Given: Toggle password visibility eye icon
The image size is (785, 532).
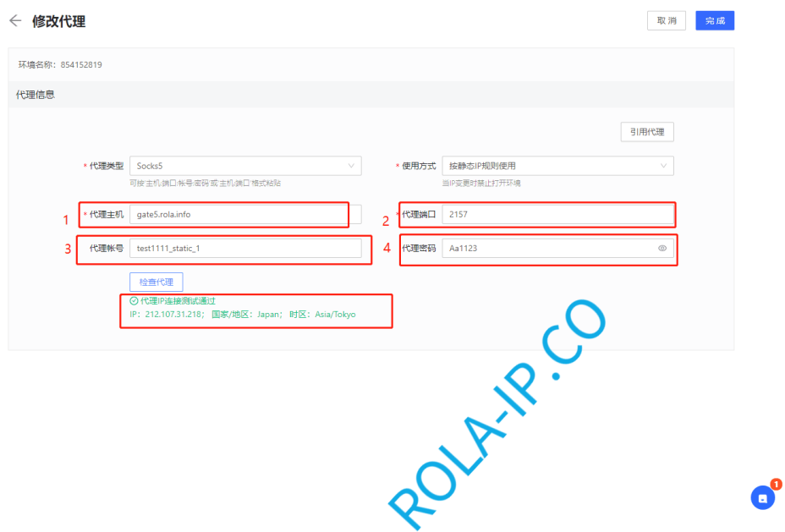Looking at the screenshot, I should pyautogui.click(x=662, y=248).
